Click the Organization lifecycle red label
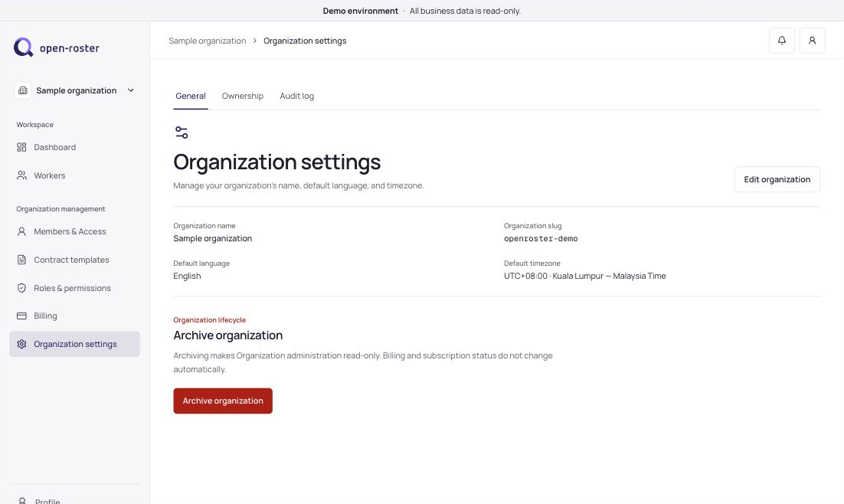Viewport: 844px width, 504px height. (x=209, y=320)
